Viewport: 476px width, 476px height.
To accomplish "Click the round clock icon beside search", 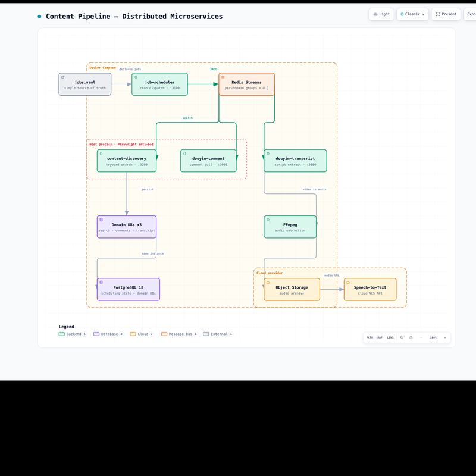I will pyautogui.click(x=411, y=337).
